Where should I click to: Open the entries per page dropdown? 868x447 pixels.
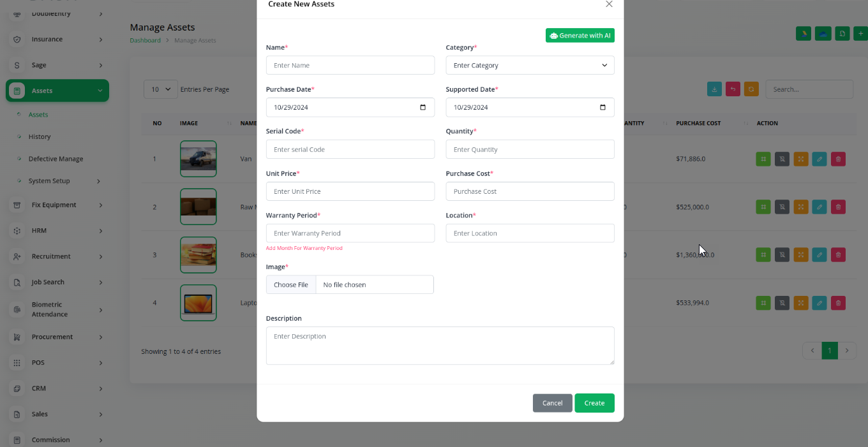tap(161, 89)
